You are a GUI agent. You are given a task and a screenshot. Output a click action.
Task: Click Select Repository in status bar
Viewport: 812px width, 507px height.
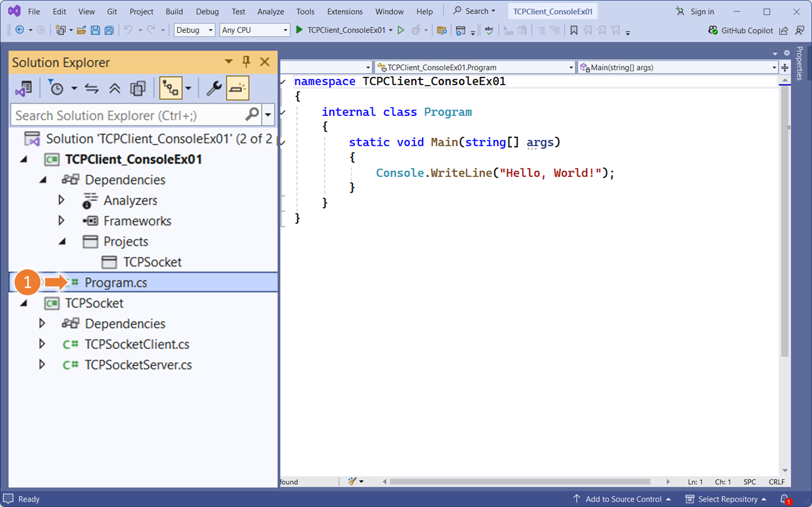726,499
